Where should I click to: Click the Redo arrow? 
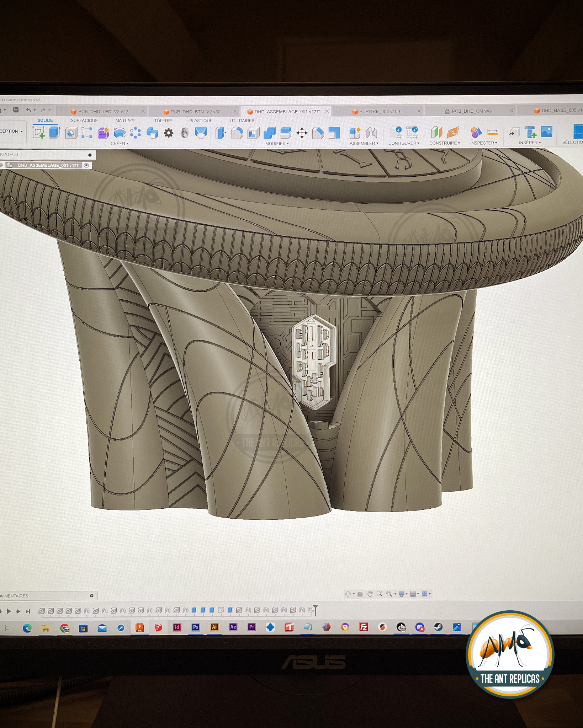43,110
